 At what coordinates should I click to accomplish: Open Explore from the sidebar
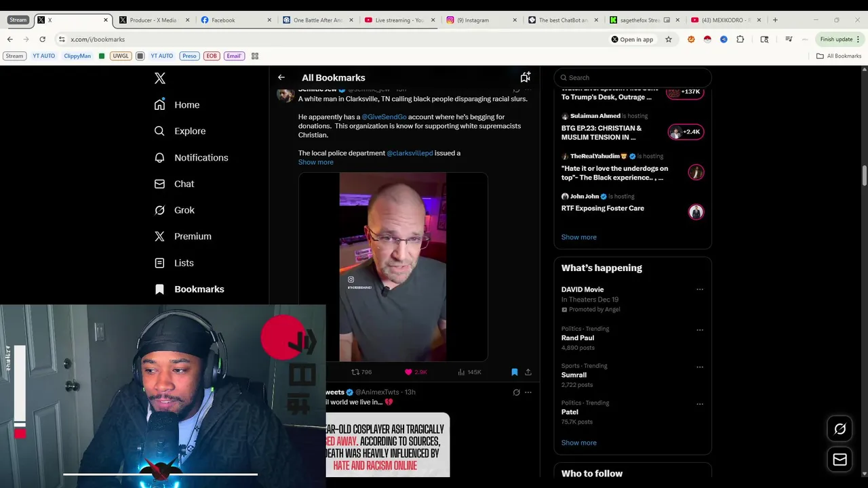click(x=180, y=131)
